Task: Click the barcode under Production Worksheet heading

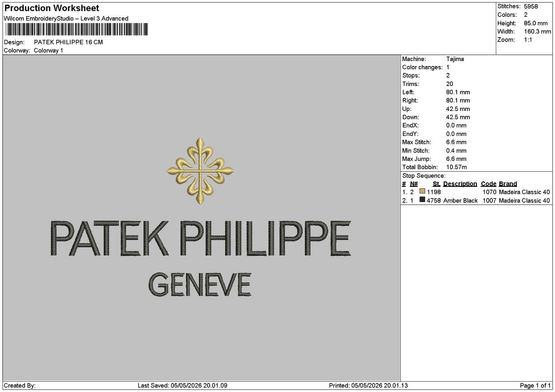Action: [x=76, y=29]
